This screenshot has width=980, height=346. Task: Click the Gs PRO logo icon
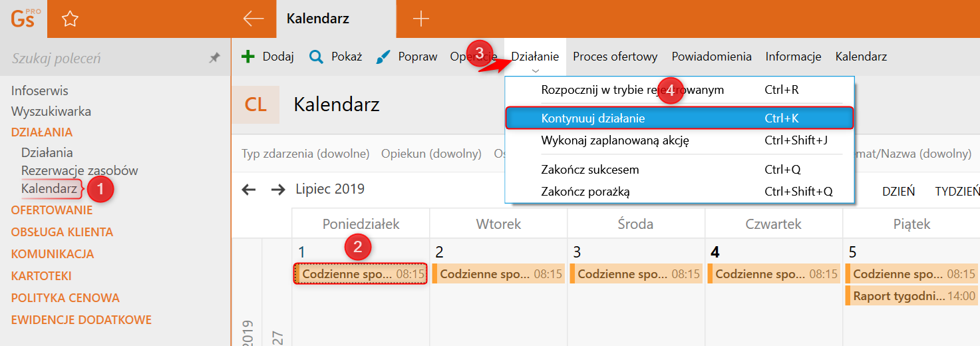[23, 18]
